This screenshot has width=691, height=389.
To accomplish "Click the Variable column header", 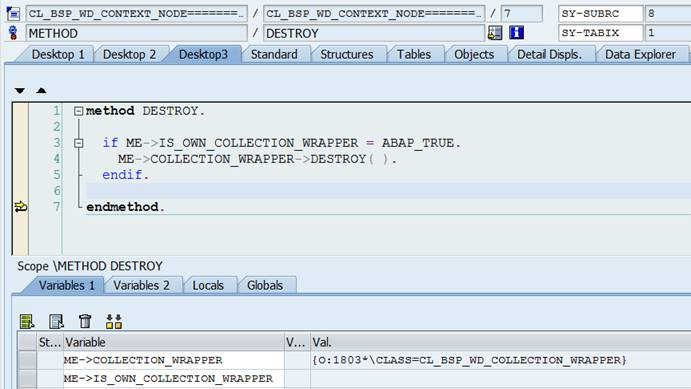I will 174,342.
